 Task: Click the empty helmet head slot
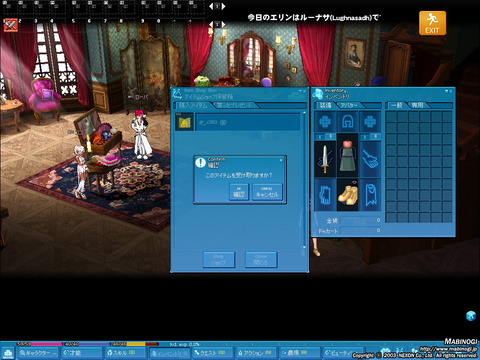coord(348,122)
